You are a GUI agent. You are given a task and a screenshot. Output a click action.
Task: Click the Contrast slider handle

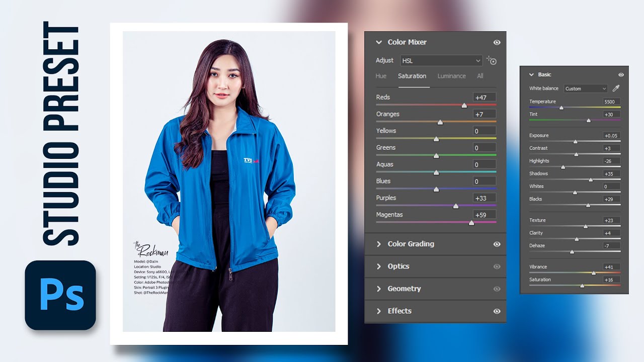(577, 154)
